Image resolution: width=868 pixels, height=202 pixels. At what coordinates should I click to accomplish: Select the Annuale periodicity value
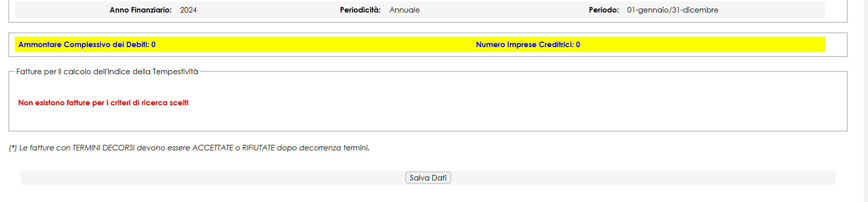coord(404,10)
